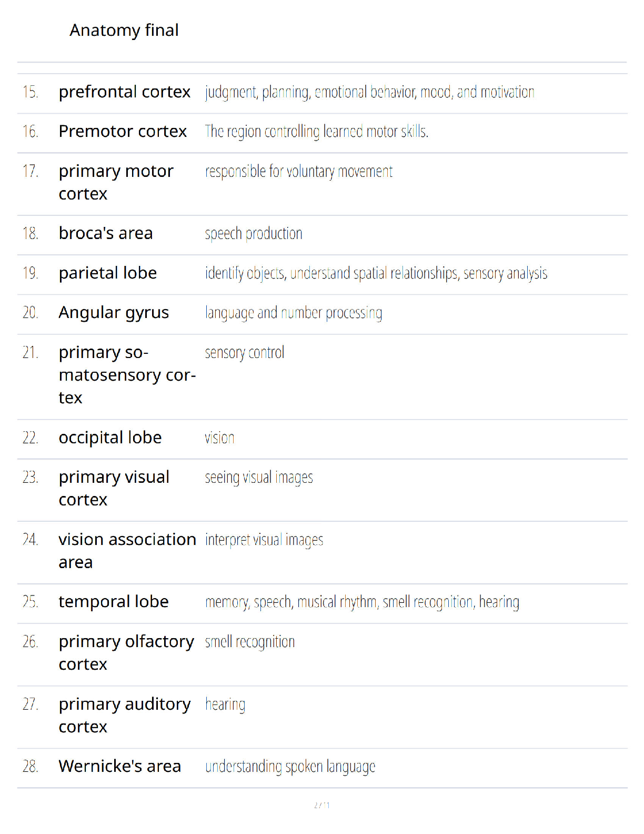Click the 'Anatomy final' title
The width and height of the screenshot is (644, 834).
coord(124,31)
